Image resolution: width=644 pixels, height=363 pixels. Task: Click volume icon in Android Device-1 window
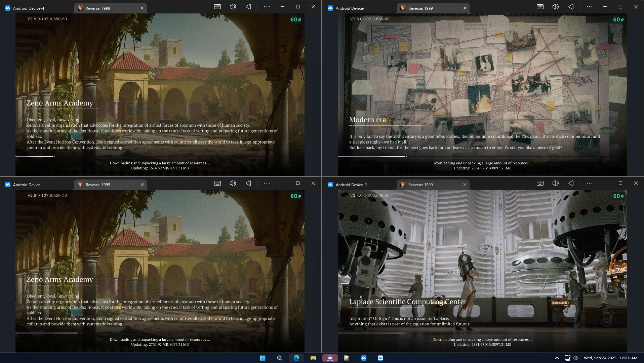pyautogui.click(x=556, y=7)
